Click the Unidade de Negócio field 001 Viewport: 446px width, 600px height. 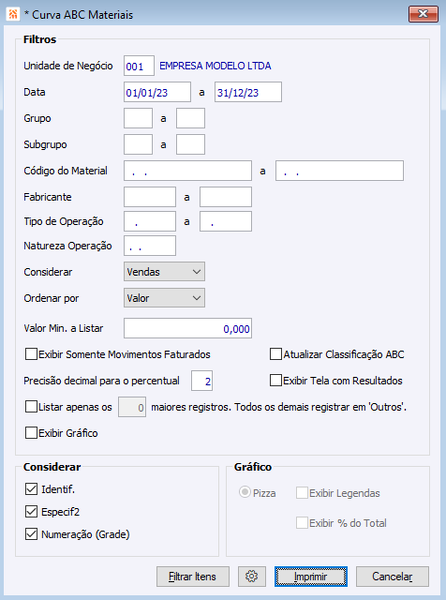click(x=139, y=66)
